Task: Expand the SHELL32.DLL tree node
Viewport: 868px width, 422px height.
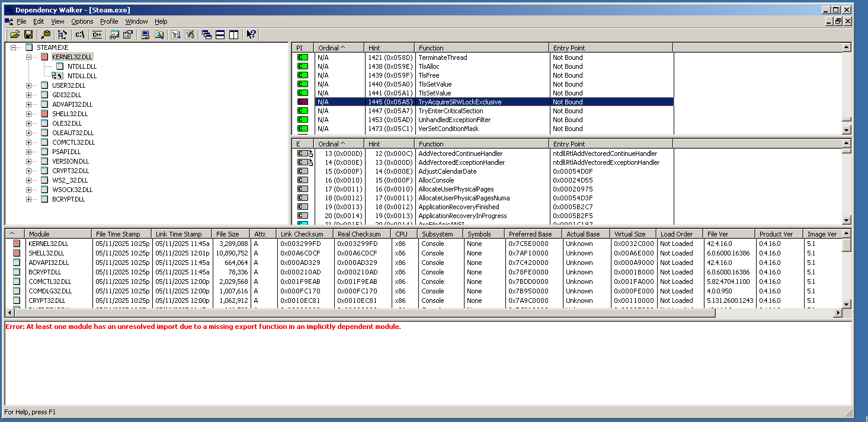Action: [x=28, y=114]
